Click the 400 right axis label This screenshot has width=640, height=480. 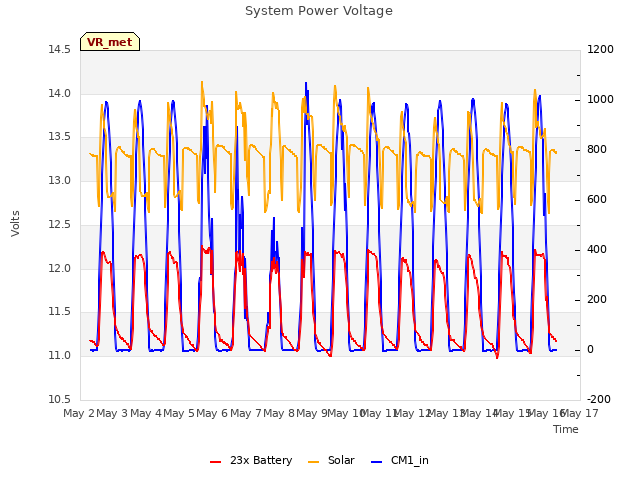597,250
